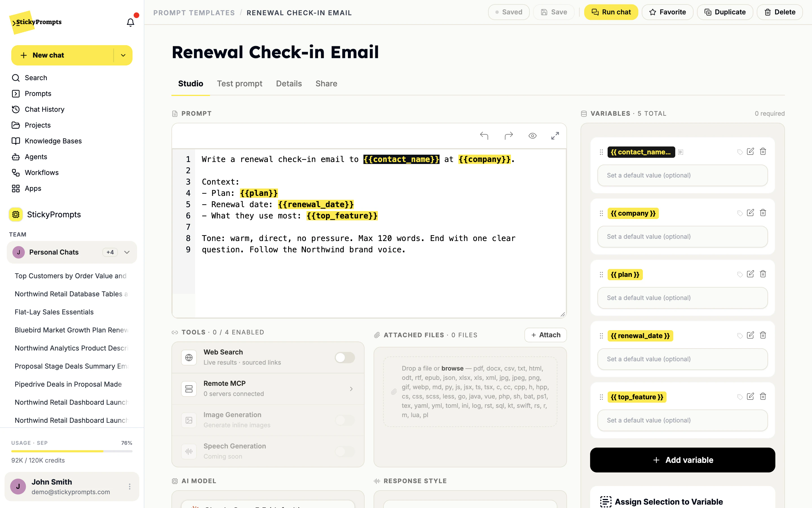Image resolution: width=812 pixels, height=508 pixels.
Task: Delete the plan variable
Action: 763,274
